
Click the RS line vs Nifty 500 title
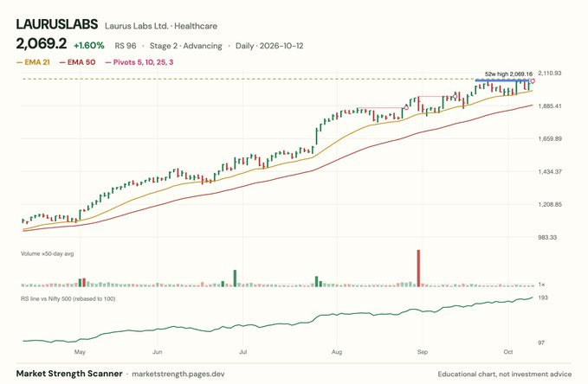click(68, 298)
